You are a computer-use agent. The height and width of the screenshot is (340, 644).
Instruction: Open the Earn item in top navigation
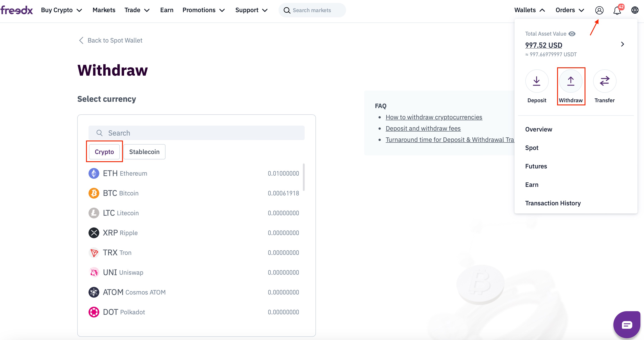point(166,10)
